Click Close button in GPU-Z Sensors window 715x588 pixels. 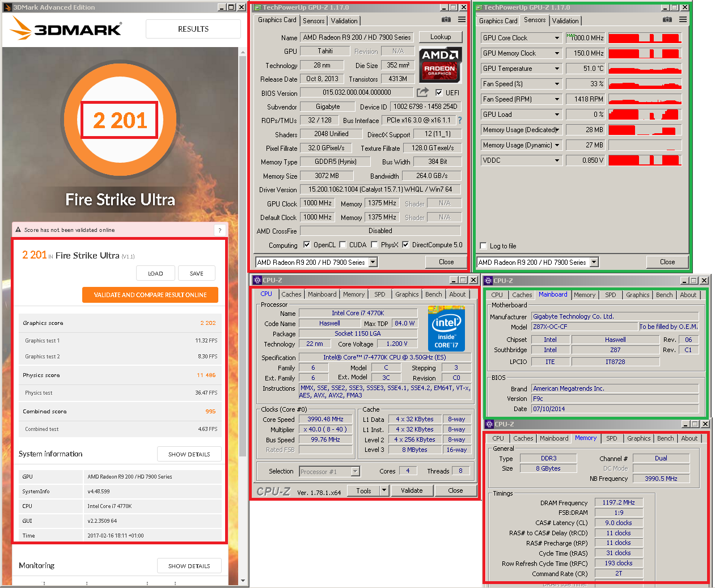pyautogui.click(x=667, y=262)
